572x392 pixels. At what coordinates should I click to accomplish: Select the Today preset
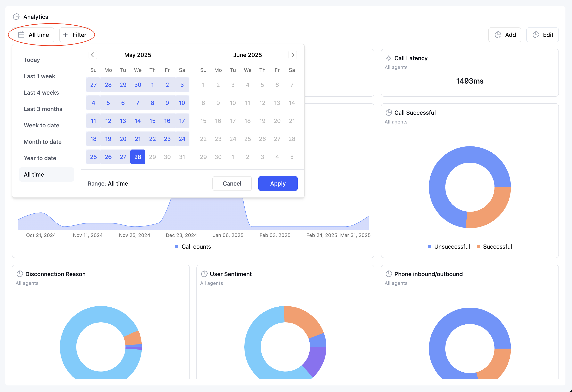[32, 60]
